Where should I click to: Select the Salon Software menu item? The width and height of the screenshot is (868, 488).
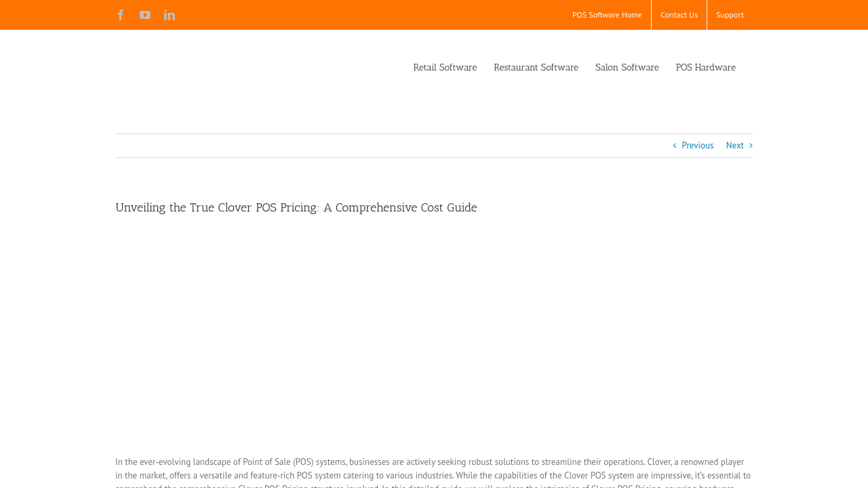[627, 68]
